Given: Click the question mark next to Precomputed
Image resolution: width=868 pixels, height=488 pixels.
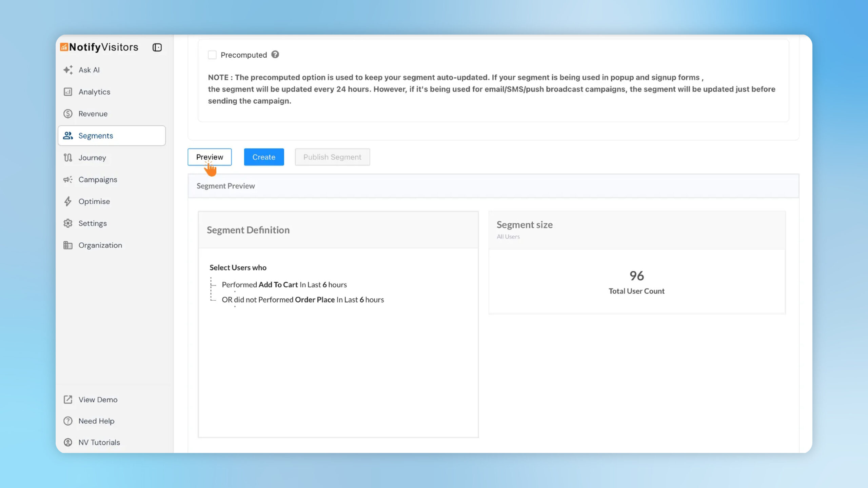Looking at the screenshot, I should (275, 55).
